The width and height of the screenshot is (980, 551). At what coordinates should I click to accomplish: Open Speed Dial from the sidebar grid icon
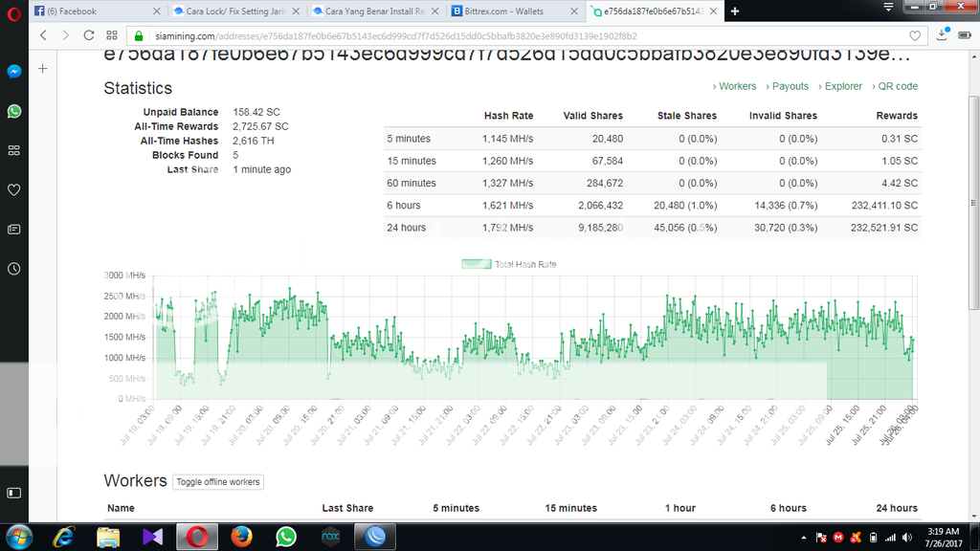tap(14, 150)
